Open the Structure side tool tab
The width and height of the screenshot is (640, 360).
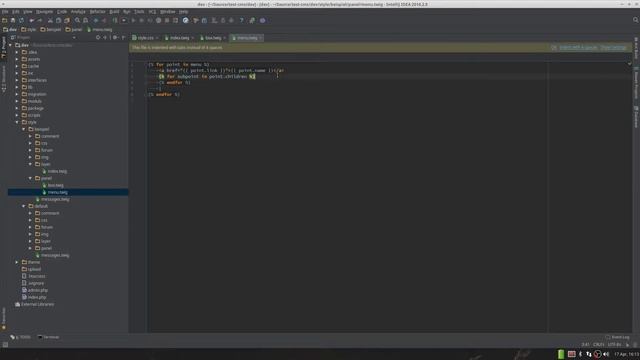pos(4,79)
